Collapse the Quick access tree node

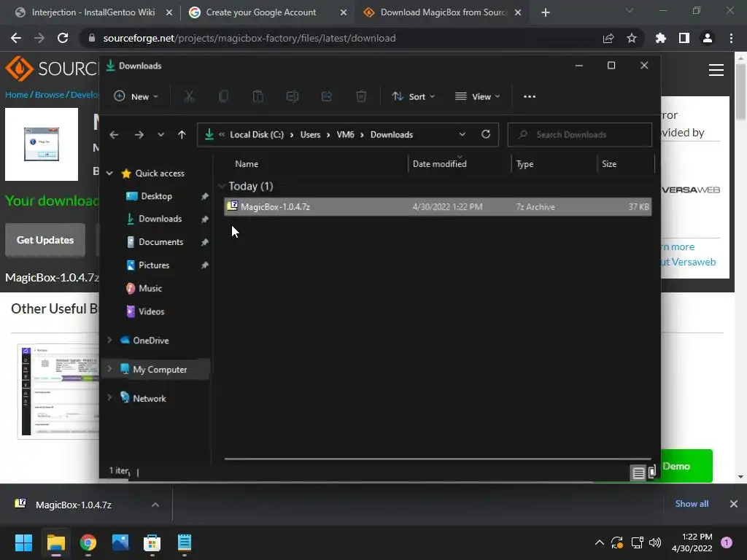[x=109, y=174]
